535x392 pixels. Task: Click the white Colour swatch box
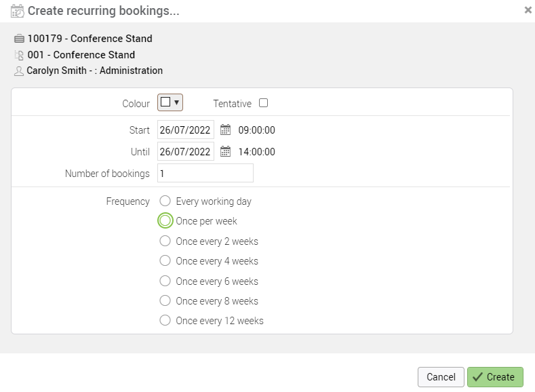pyautogui.click(x=165, y=102)
